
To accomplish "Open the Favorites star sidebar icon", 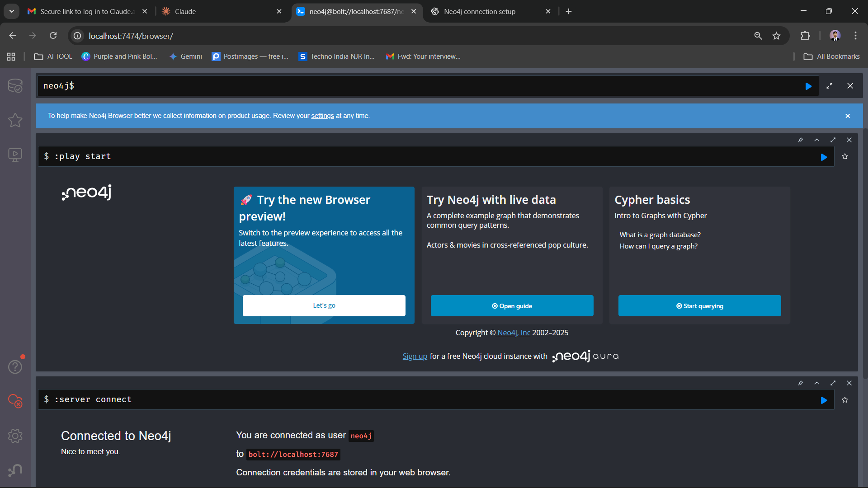I will 15,120.
